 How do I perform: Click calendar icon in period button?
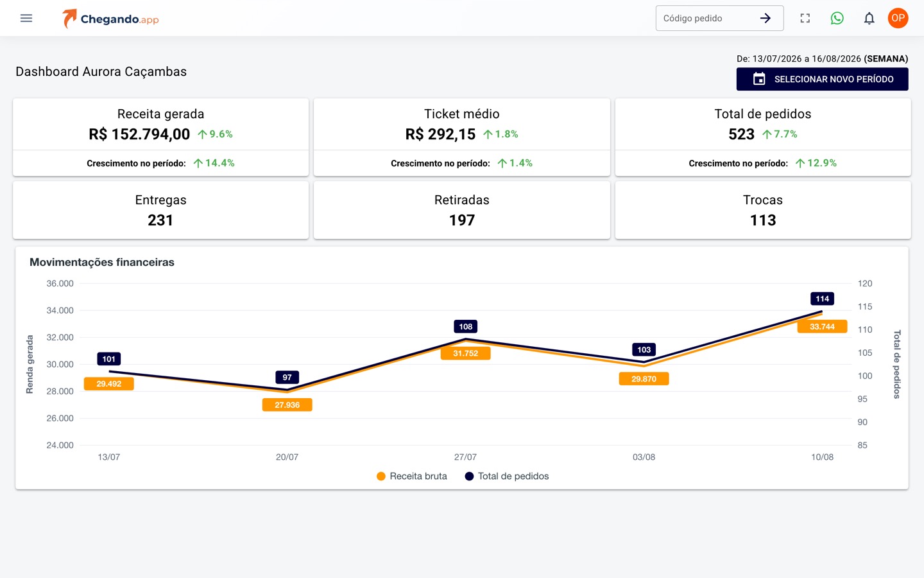coord(759,79)
